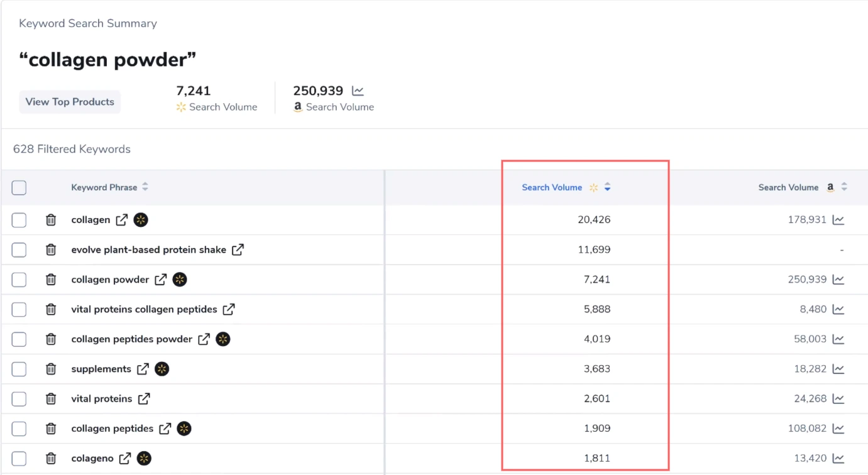Tick the 'vital proteins collagen peptides' checkbox
Screen dimensions: 868x475
pos(19,309)
